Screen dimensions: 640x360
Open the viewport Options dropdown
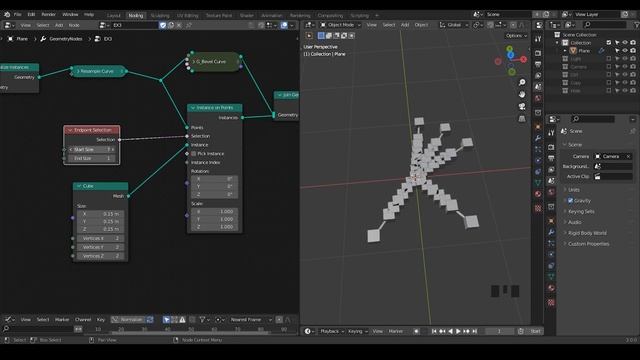(x=516, y=36)
